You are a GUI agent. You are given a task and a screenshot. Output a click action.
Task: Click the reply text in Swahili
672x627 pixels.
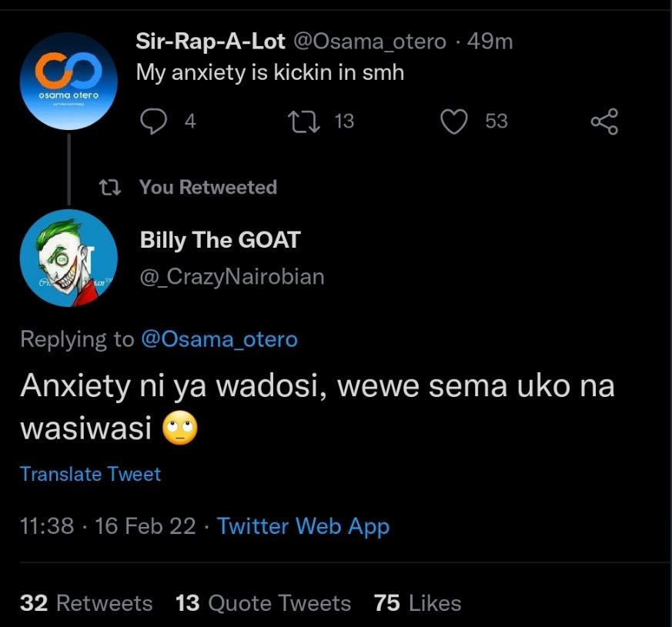point(317,386)
